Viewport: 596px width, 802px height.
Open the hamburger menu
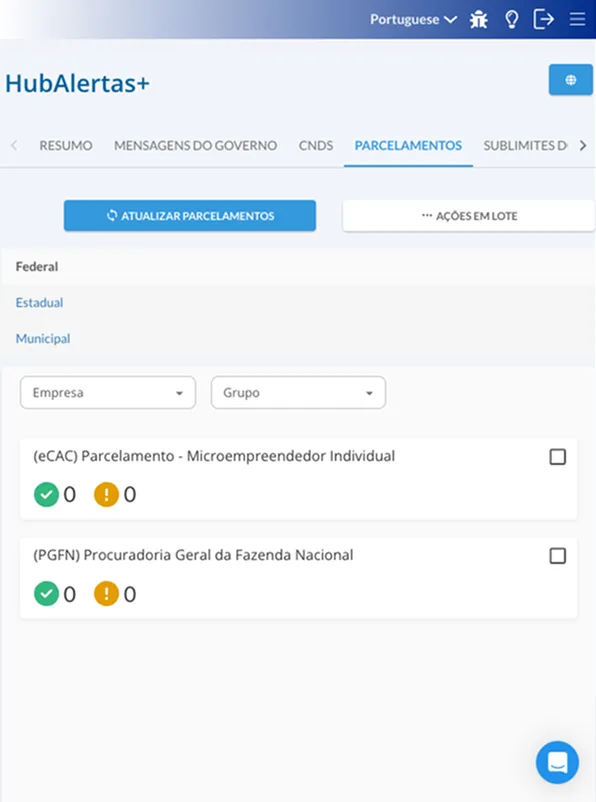pos(578,19)
